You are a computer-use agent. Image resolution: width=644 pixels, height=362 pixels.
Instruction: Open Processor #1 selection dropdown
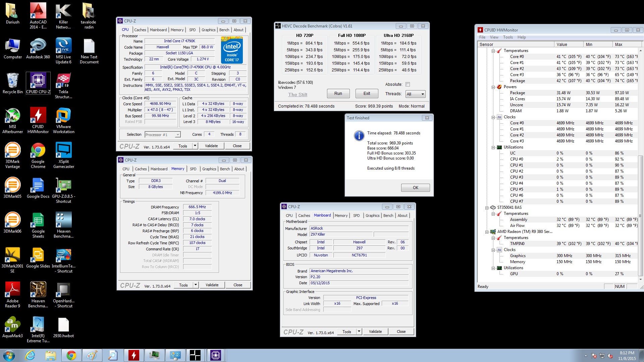tap(163, 135)
